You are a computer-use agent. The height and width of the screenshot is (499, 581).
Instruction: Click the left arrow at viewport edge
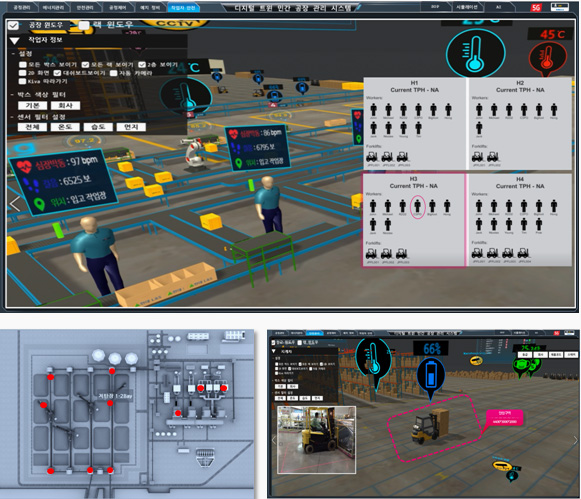coord(15,204)
